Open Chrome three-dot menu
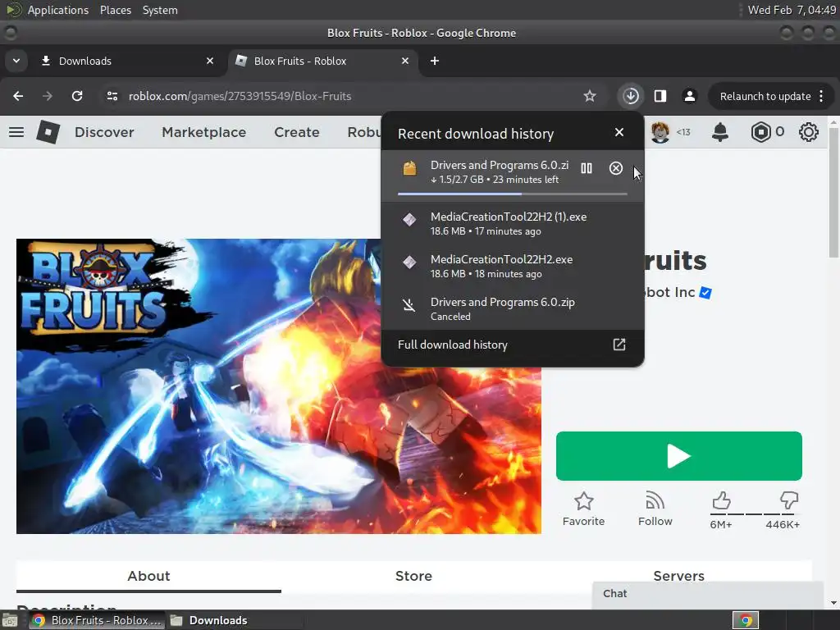 click(821, 97)
